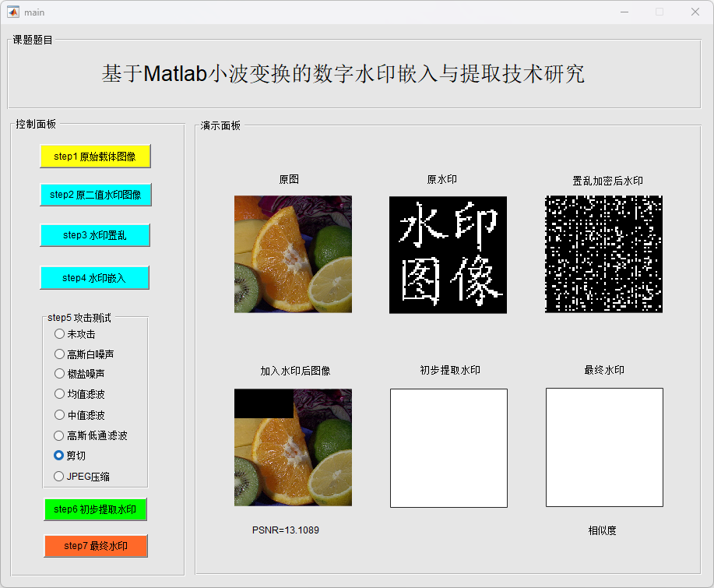Start step6 初步提取水印
This screenshot has width=714, height=588.
(95, 509)
